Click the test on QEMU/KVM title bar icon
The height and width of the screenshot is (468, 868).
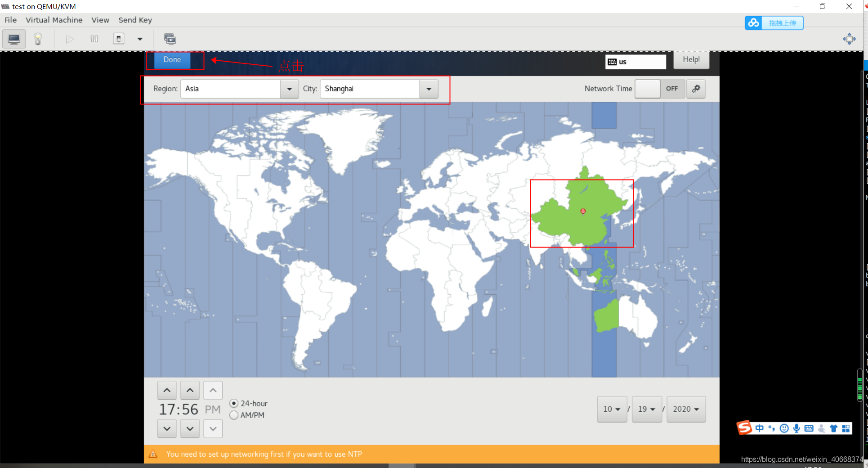[x=5, y=6]
